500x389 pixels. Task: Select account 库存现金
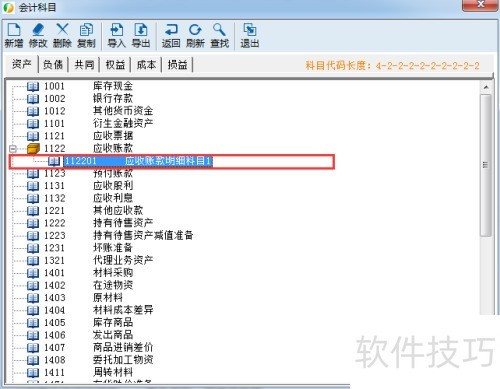point(113,86)
